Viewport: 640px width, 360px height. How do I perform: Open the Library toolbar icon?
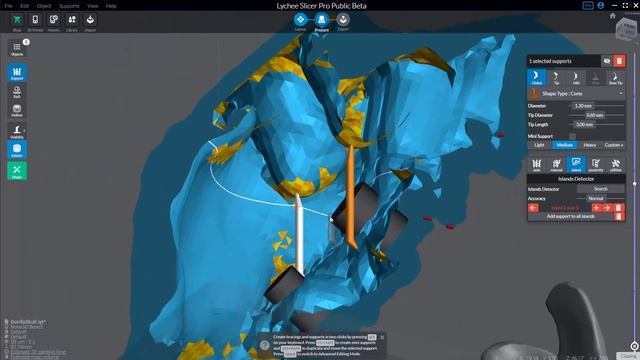point(72,20)
